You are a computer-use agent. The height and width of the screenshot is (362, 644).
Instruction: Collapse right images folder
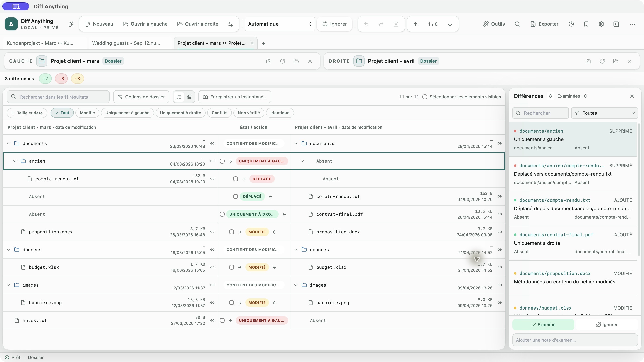point(296,285)
